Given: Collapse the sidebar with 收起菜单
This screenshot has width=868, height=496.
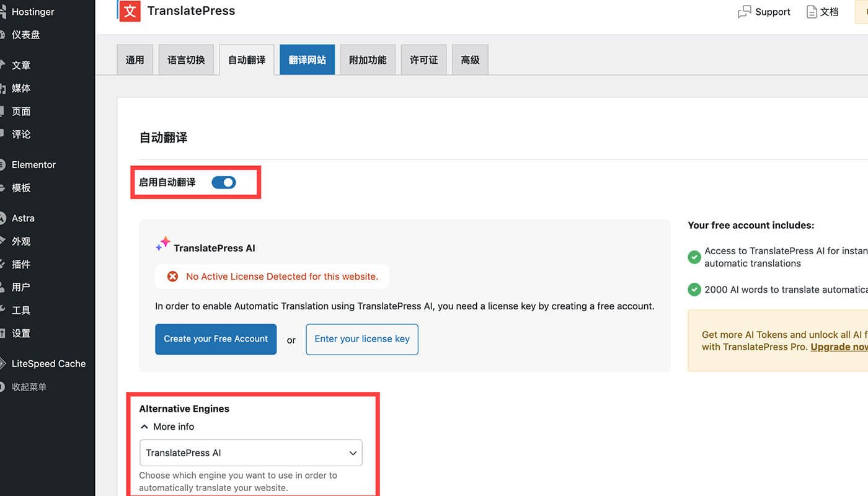Looking at the screenshot, I should click(29, 387).
